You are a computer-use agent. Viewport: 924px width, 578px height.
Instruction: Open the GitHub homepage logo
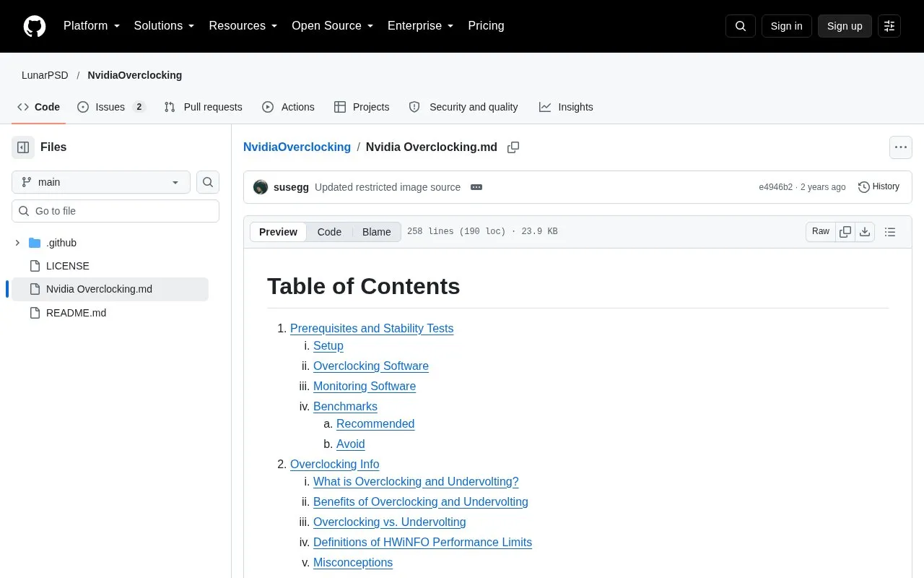point(35,26)
